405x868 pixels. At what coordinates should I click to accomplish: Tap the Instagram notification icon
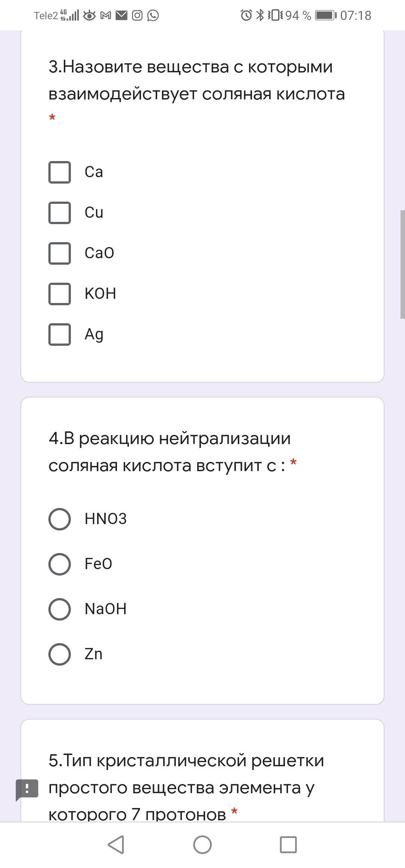tap(137, 15)
